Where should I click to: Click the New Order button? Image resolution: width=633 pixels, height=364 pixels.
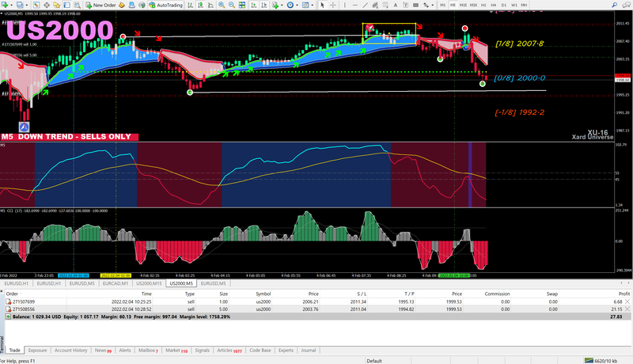point(100,5)
